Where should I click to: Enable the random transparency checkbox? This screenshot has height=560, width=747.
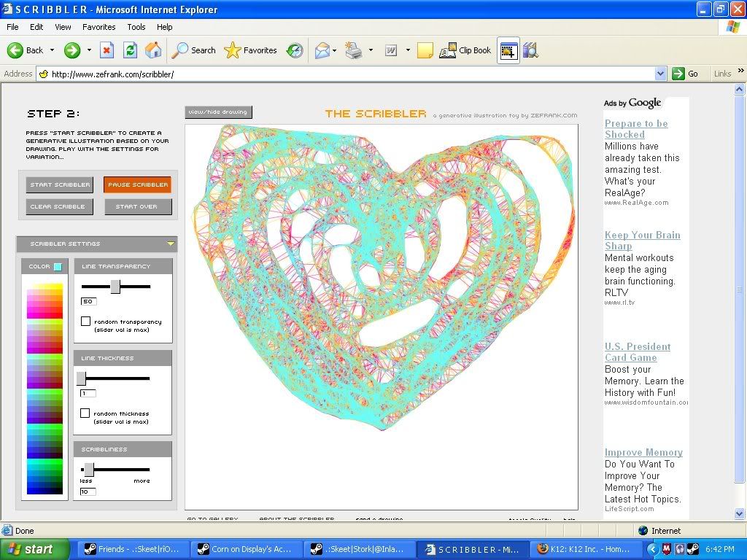[85, 322]
